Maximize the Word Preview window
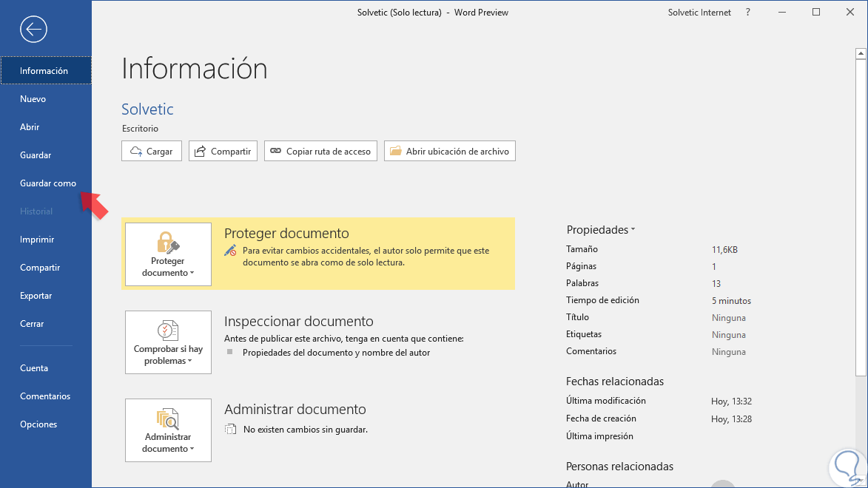The width and height of the screenshot is (868, 488). (816, 12)
